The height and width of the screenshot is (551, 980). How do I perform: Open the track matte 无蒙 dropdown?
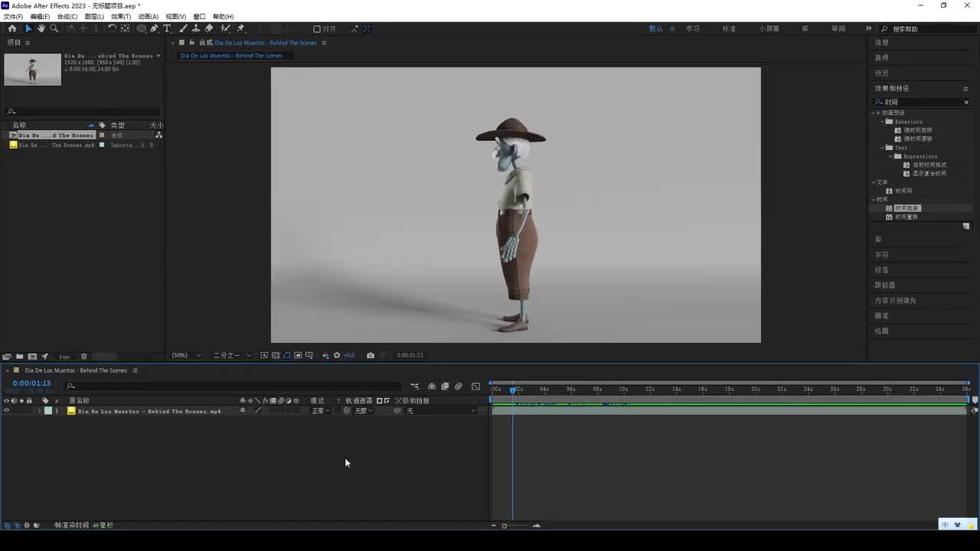[364, 411]
